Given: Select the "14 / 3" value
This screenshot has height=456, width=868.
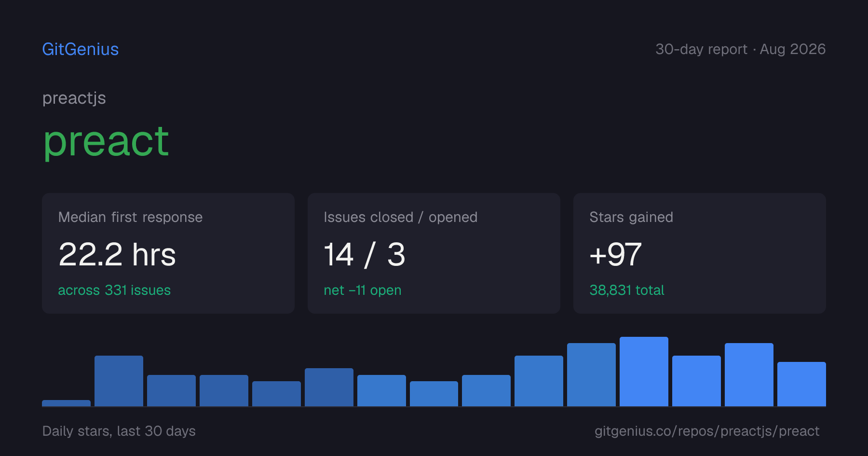Looking at the screenshot, I should (x=365, y=254).
